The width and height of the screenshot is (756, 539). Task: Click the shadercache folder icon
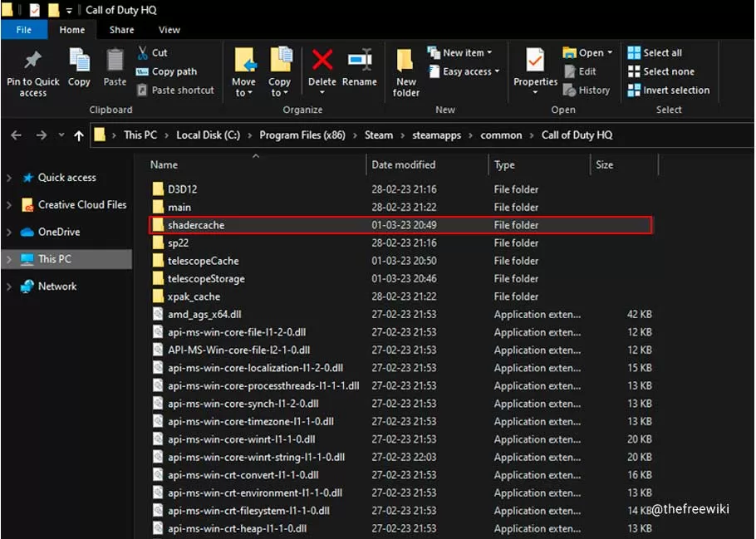[158, 225]
